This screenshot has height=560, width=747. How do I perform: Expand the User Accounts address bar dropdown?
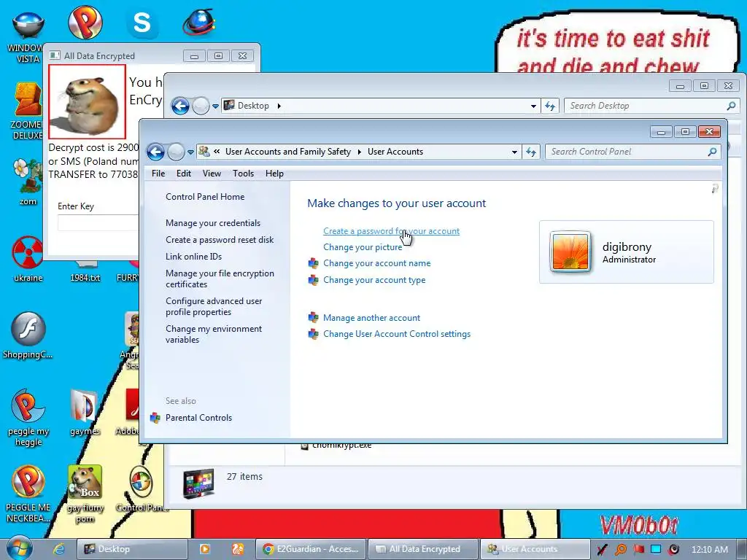point(514,152)
